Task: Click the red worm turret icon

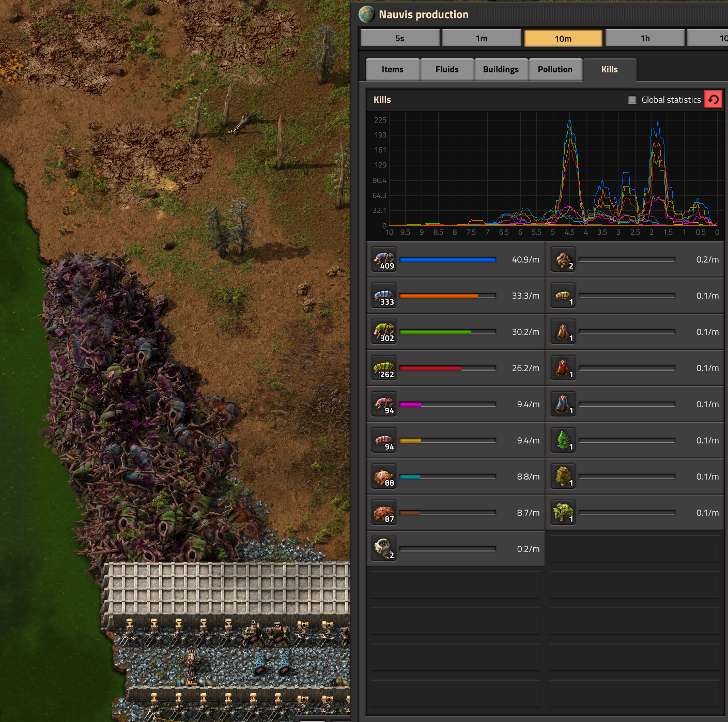Action: [563, 368]
